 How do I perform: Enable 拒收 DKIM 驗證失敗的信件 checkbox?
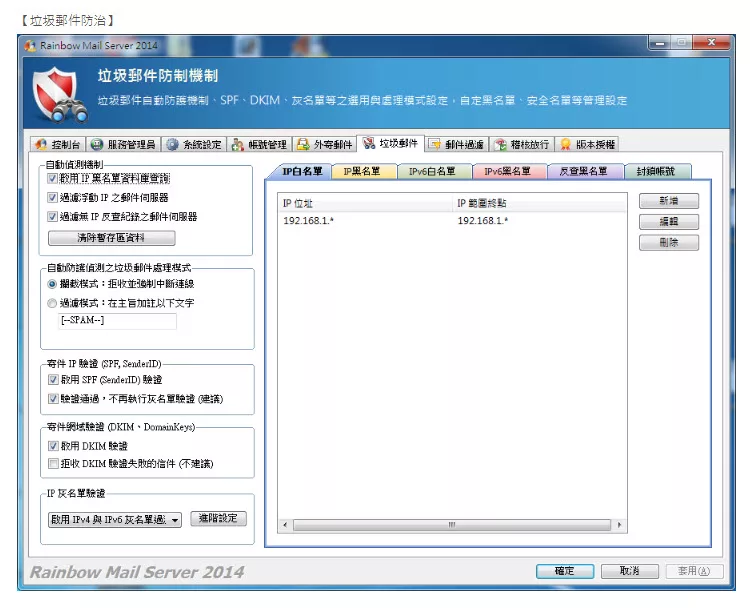53,464
